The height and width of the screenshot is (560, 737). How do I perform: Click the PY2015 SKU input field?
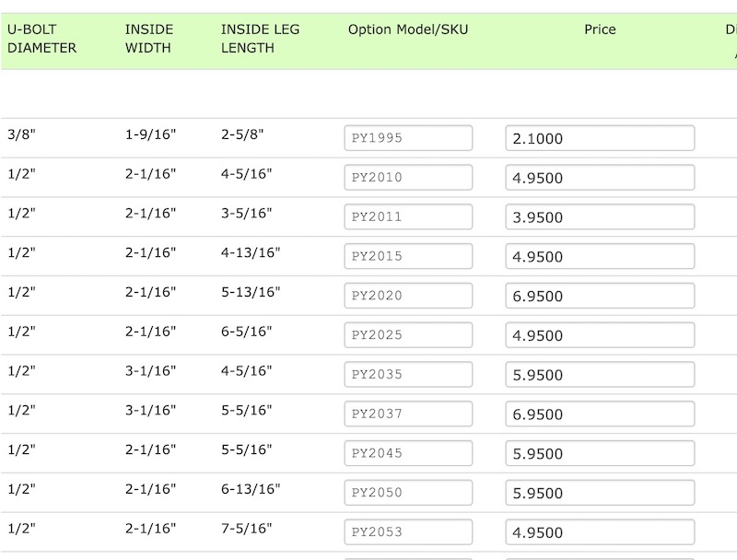pyautogui.click(x=408, y=256)
